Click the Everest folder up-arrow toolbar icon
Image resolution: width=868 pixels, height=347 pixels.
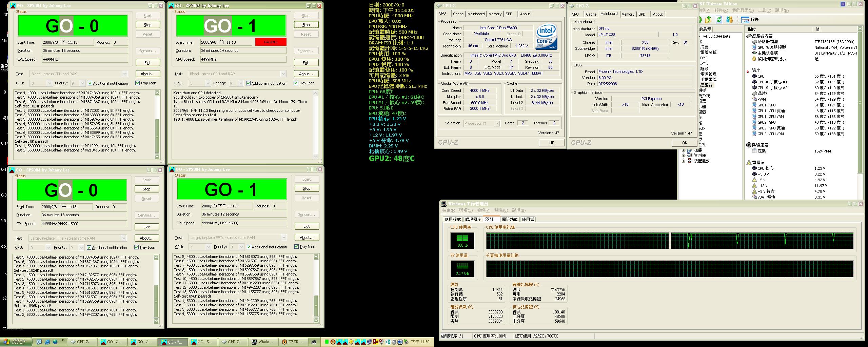pyautogui.click(x=708, y=20)
